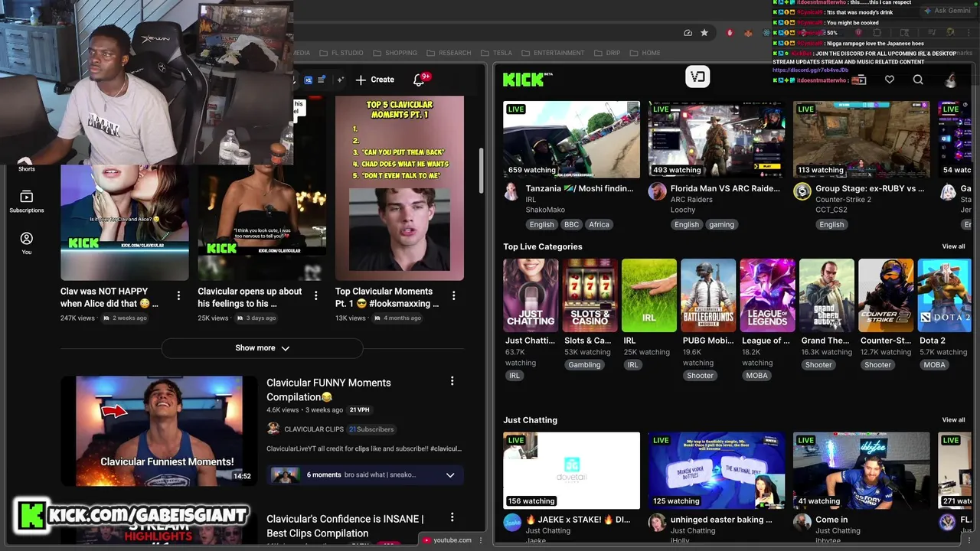Watch JAEKE x STAKE live stream
The width and height of the screenshot is (980, 551).
571,470
